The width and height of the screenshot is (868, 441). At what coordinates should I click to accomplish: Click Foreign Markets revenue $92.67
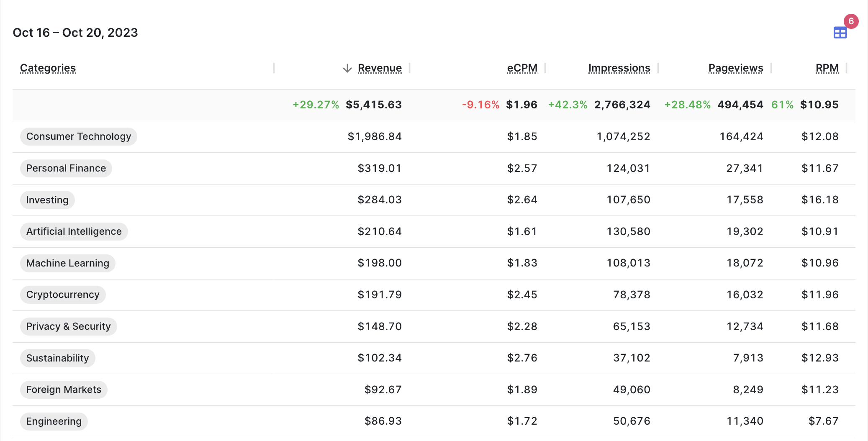point(383,390)
